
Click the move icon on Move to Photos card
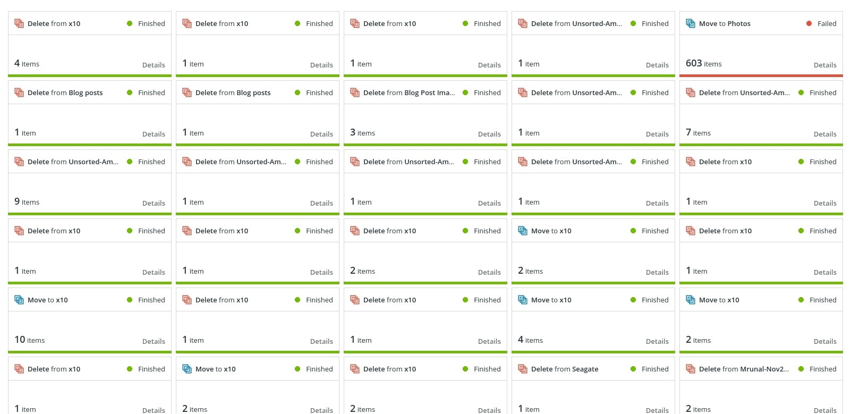click(691, 23)
